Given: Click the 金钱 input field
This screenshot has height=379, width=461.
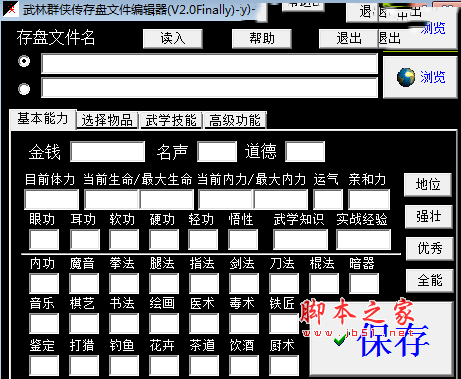Looking at the screenshot, I should coord(107,152).
